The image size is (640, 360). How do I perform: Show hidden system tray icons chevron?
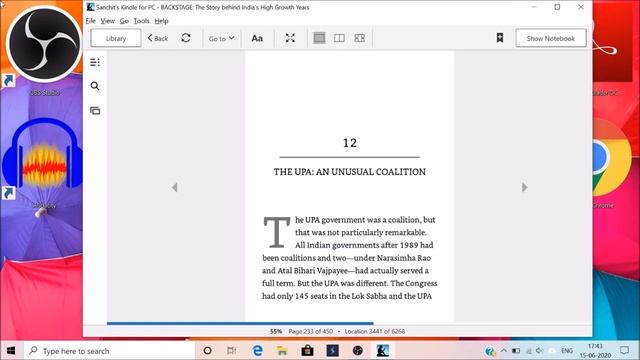tap(504, 351)
